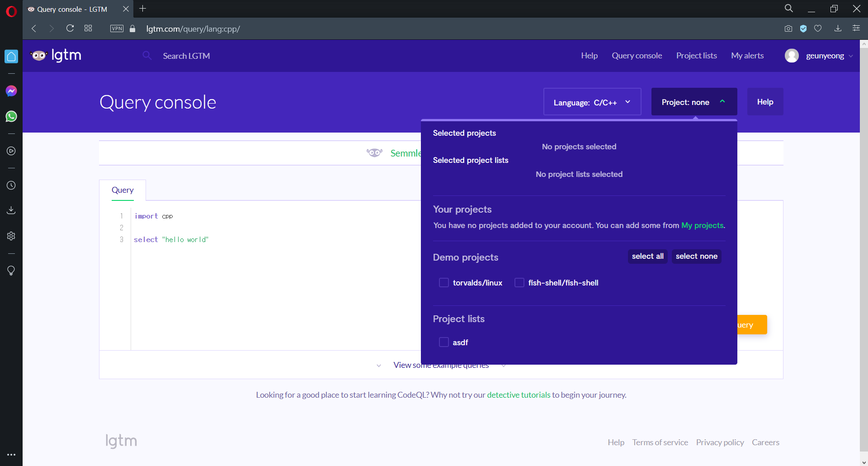This screenshot has width=868, height=466.
Task: Check the torvalds/linux demo project
Action: (x=444, y=283)
